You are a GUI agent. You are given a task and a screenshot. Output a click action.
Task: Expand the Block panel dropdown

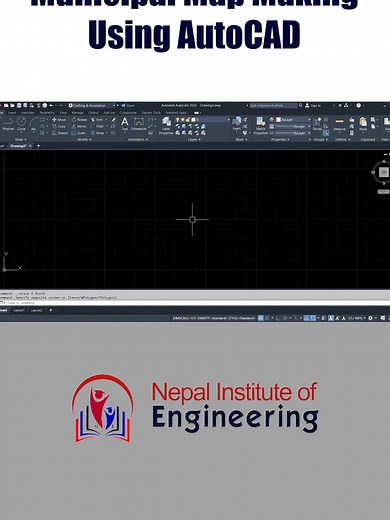pyautogui.click(x=241, y=139)
